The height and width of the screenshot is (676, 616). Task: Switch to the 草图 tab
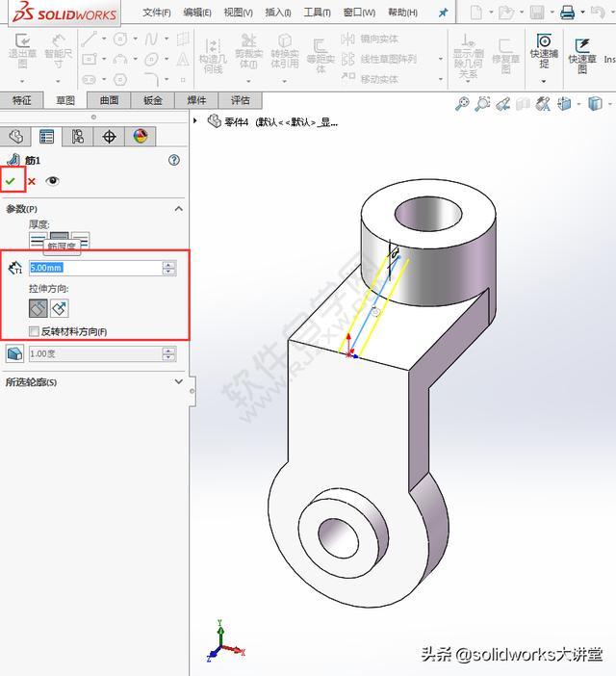(x=65, y=100)
